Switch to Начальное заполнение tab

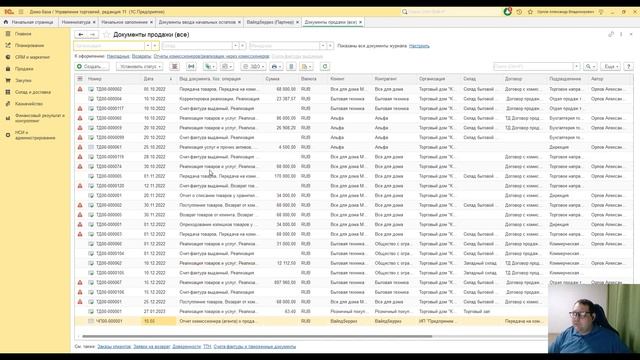pyautogui.click(x=124, y=22)
